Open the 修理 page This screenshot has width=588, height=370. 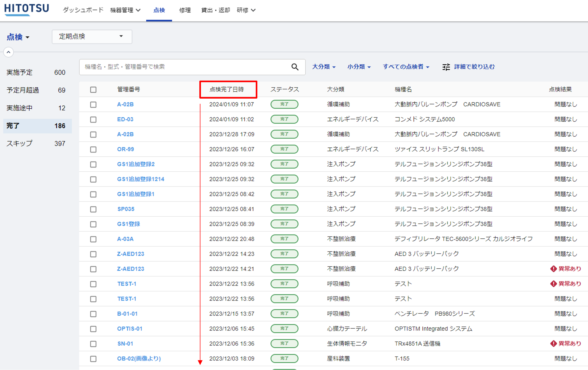click(x=185, y=10)
